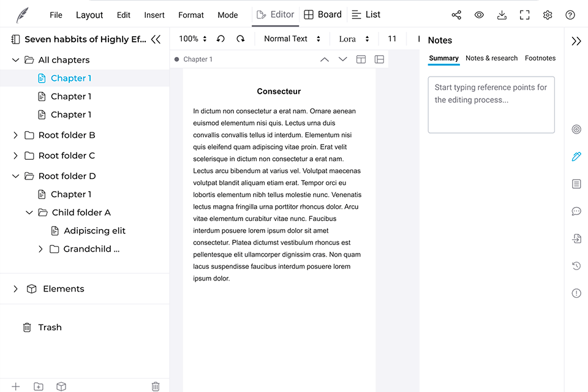Screen dimensions: 588x392
Task: Open the comments speech bubble icon
Action: (576, 211)
